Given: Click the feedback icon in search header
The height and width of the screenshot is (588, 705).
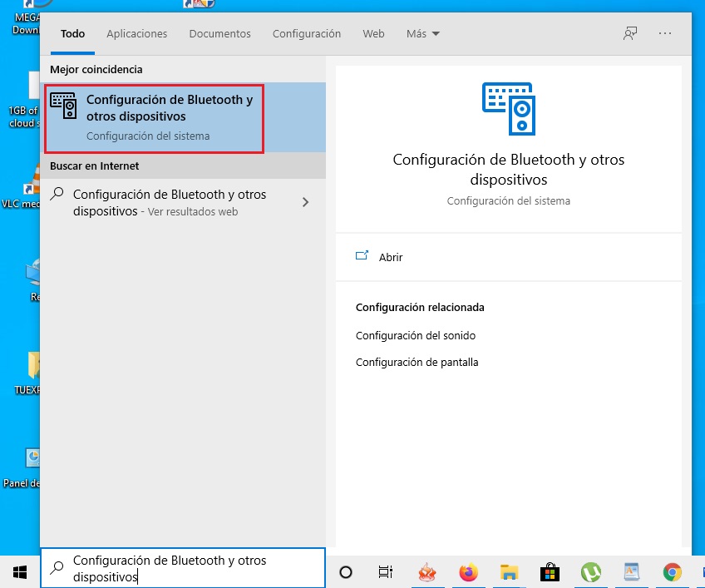Looking at the screenshot, I should [630, 33].
